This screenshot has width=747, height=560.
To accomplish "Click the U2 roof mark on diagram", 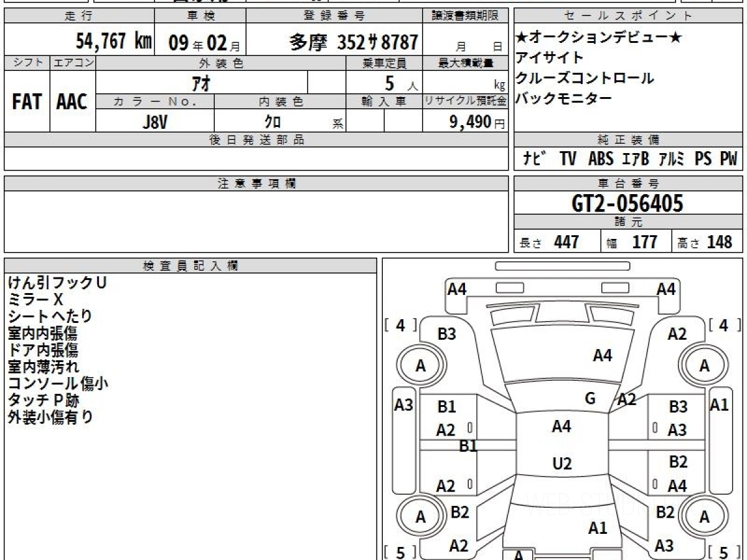I will [x=562, y=464].
